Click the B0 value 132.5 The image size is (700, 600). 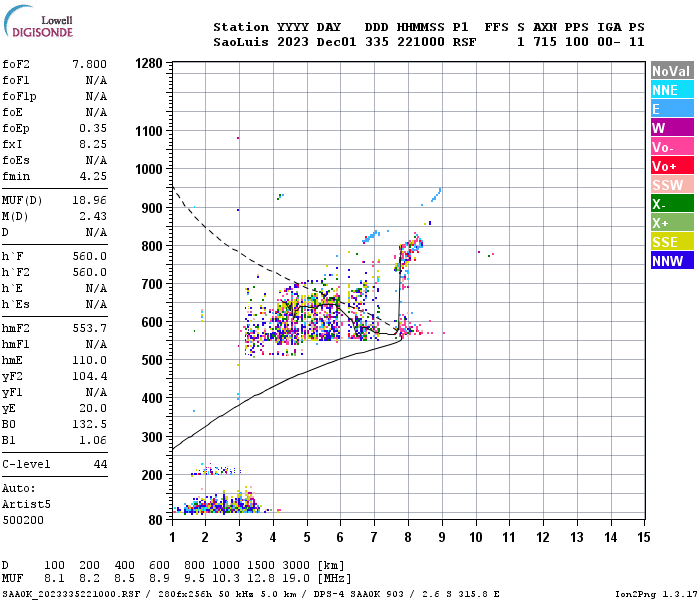click(x=90, y=424)
